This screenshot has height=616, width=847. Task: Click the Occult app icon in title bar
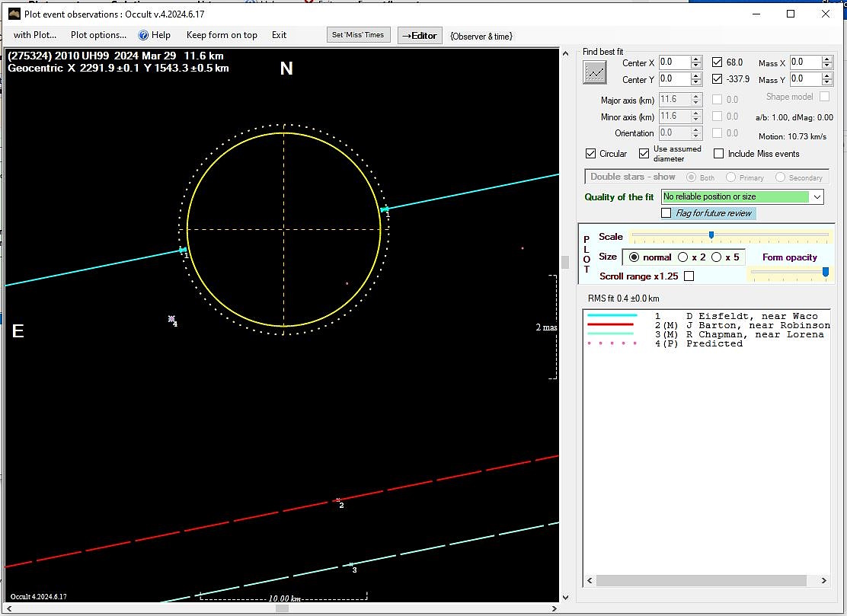coord(13,14)
